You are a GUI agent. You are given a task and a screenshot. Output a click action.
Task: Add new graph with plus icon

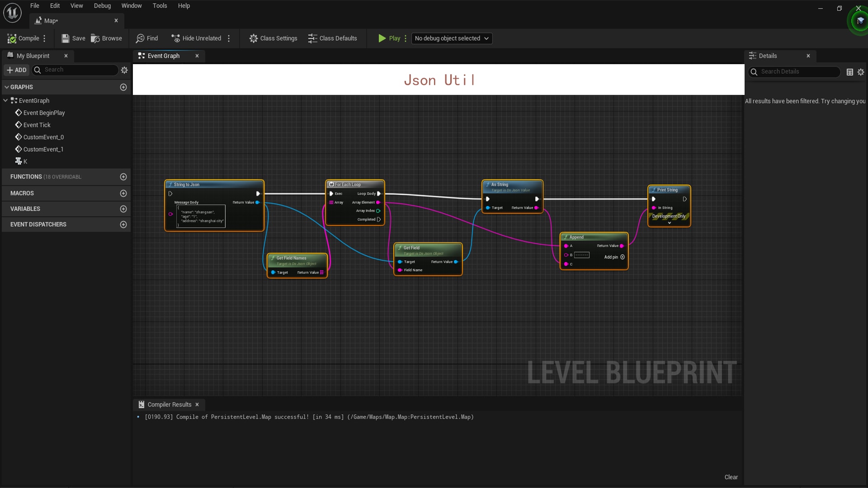click(x=123, y=87)
